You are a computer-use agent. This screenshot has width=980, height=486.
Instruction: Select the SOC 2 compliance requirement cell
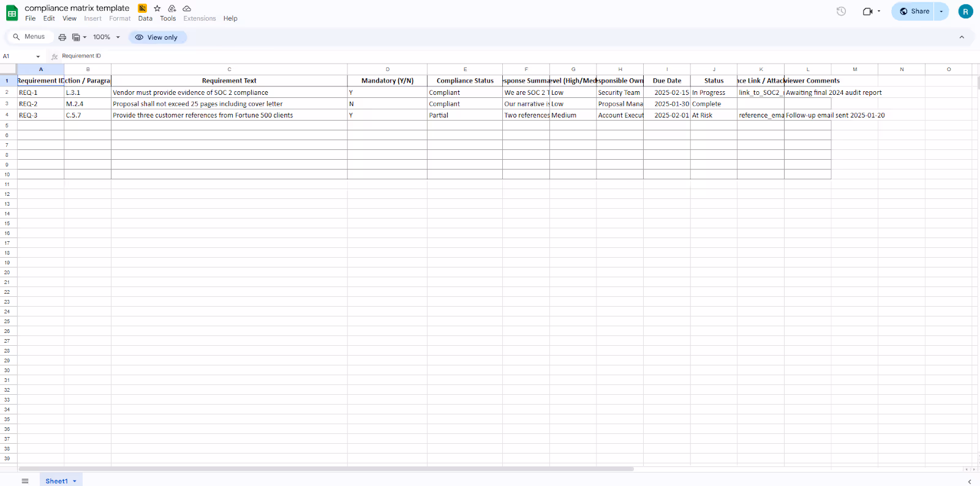click(229, 92)
